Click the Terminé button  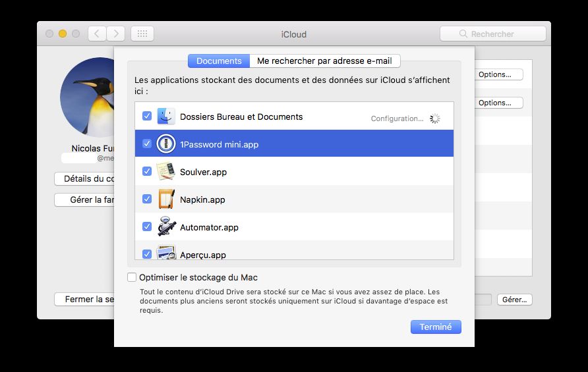pos(436,327)
